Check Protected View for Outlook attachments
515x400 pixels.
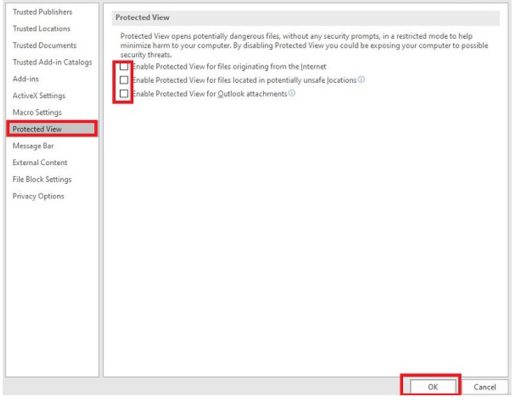124,93
